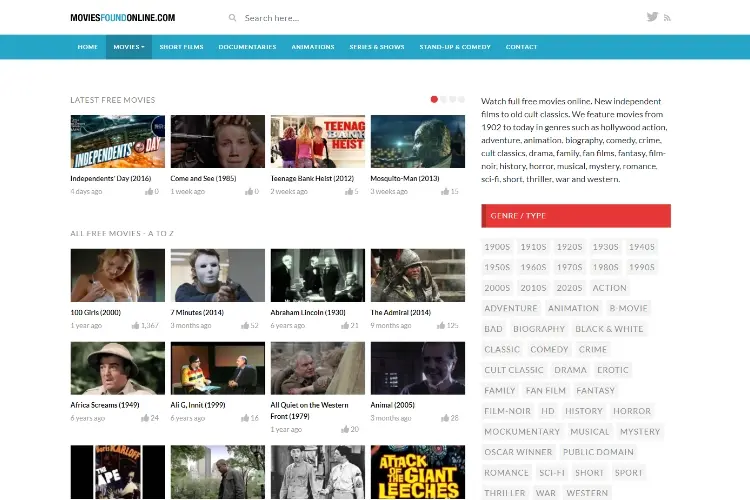
Task: Select the HD tag
Action: pos(548,411)
